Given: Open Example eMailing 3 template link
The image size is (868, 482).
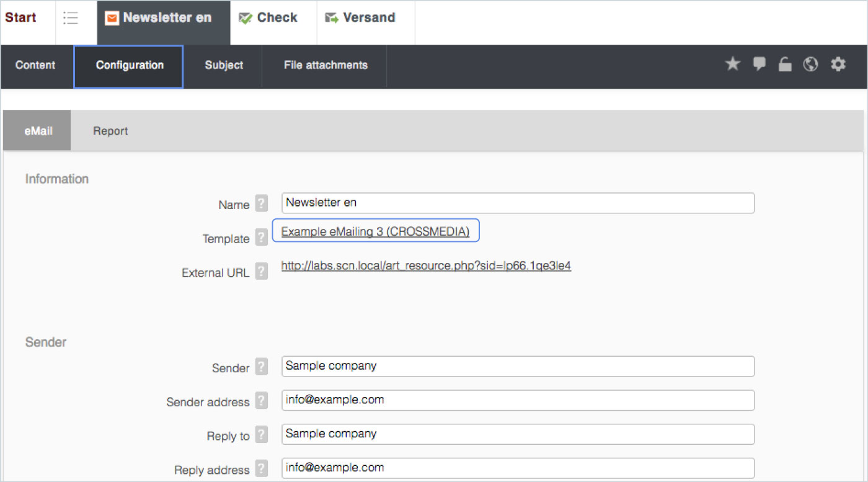Looking at the screenshot, I should (x=375, y=231).
